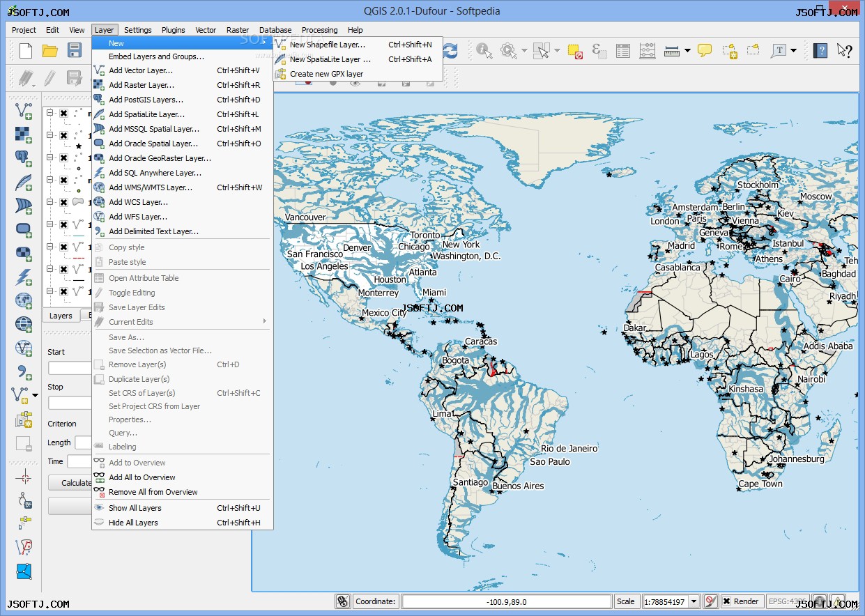Open Help Contents book icon
This screenshot has width=865, height=616.
pos(821,50)
